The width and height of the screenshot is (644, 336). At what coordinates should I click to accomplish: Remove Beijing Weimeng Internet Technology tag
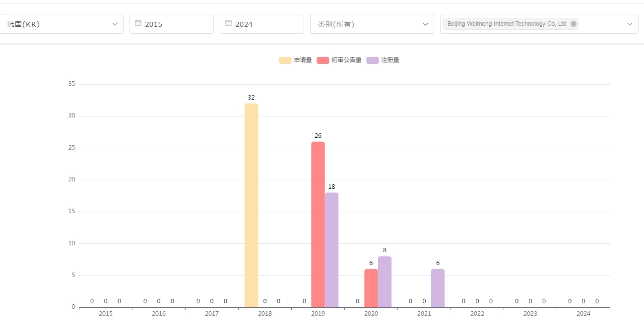click(x=574, y=24)
